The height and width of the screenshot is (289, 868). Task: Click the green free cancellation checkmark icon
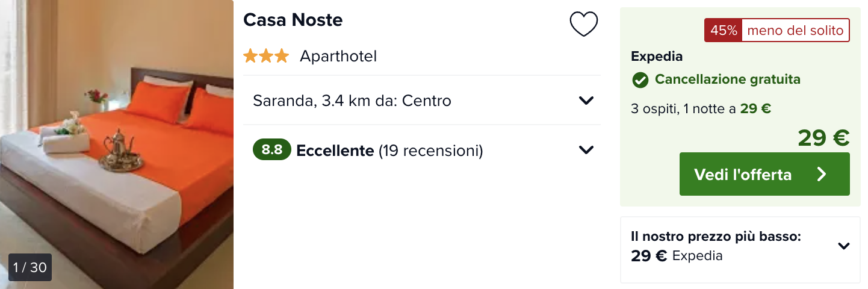tap(640, 79)
